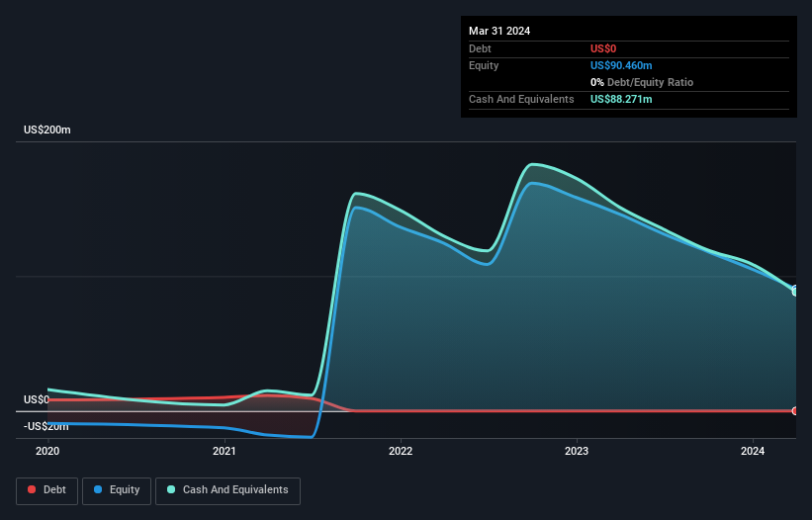Toggle the Debt legend button
The width and height of the screenshot is (812, 520).
(x=47, y=490)
